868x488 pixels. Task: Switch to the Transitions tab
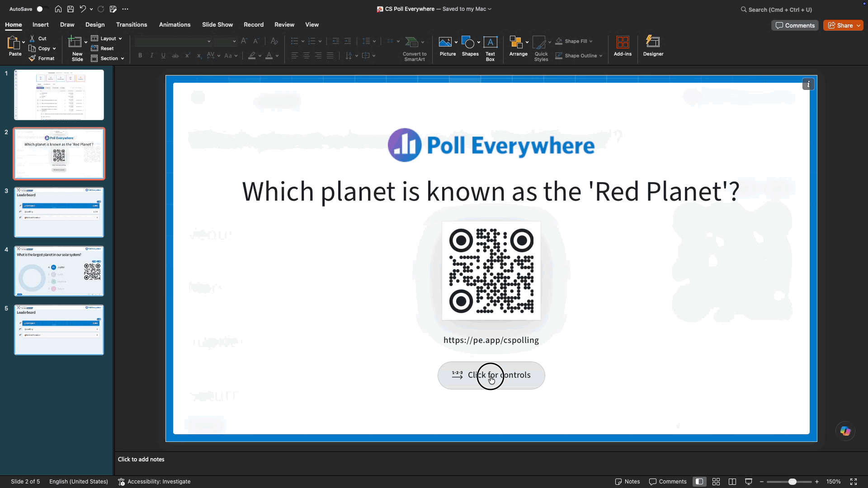[132, 25]
